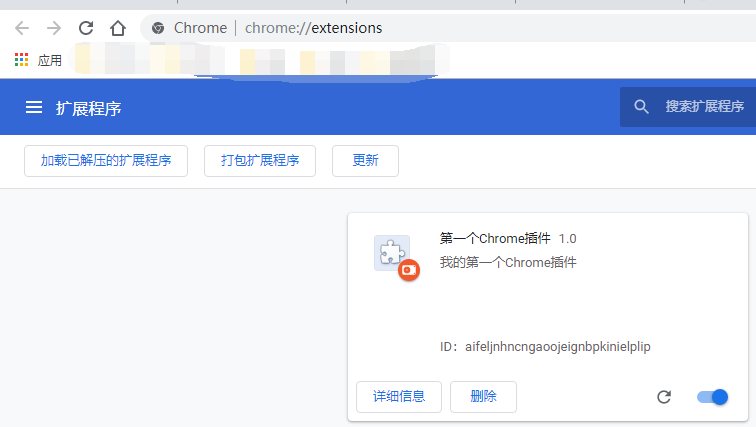Open 详细信息 for 第一个Chrome插件

[x=399, y=397]
